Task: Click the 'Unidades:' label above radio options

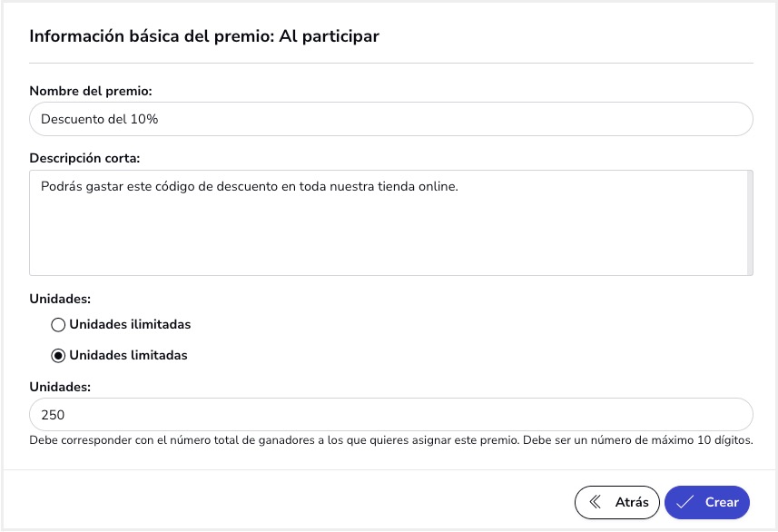Action: click(60, 299)
